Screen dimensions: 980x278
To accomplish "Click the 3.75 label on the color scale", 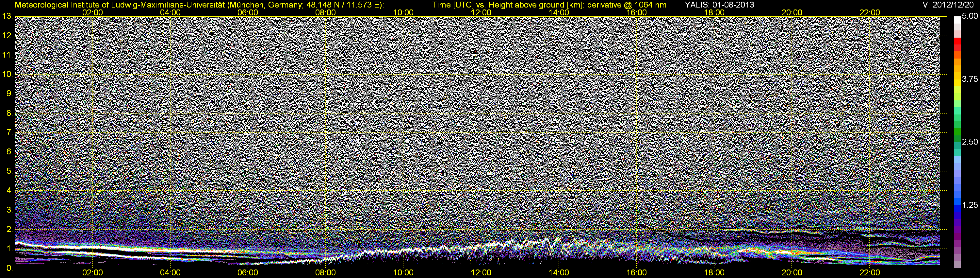I will click(x=969, y=79).
